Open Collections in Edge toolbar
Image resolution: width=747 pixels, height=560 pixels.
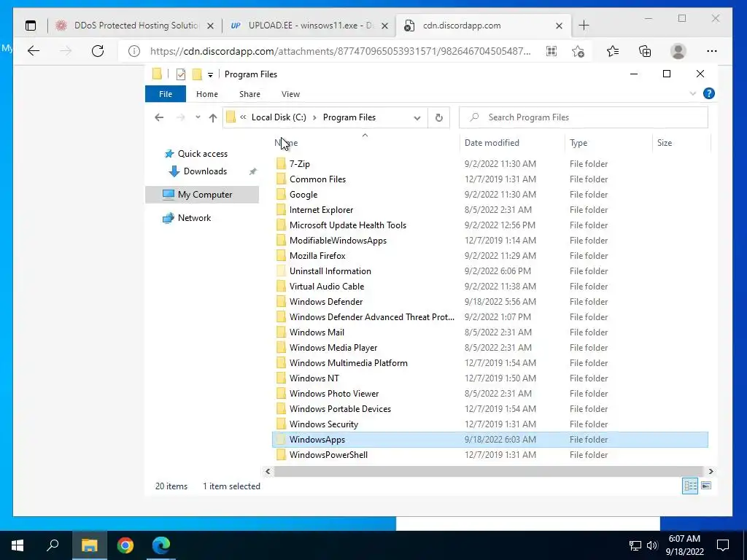[x=645, y=51]
